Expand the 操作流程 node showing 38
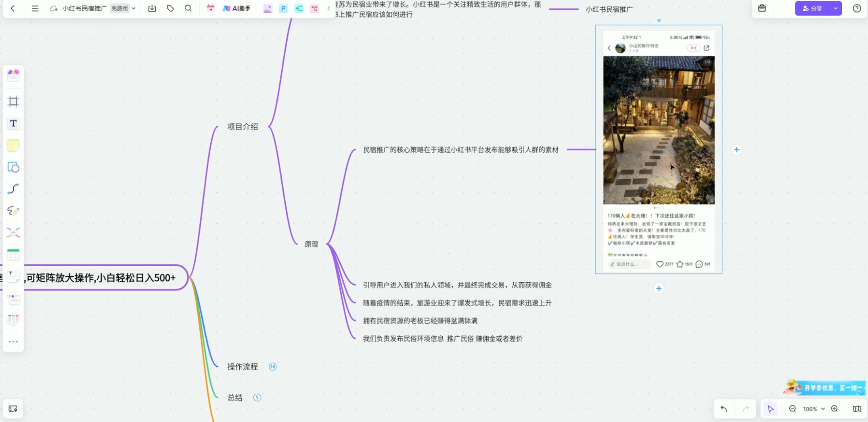This screenshot has width=868, height=422. point(273,366)
